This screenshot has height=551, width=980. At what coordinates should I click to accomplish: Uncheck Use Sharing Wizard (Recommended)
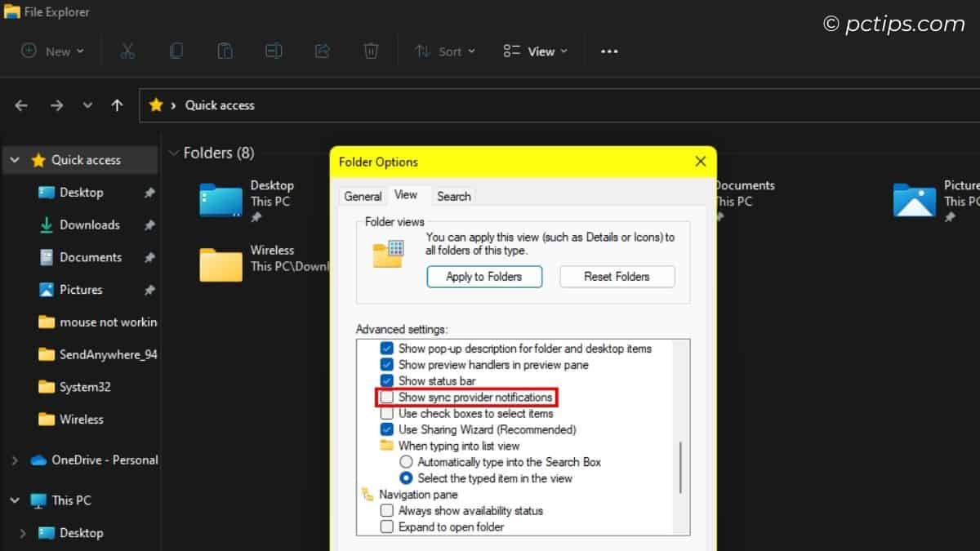pyautogui.click(x=386, y=429)
